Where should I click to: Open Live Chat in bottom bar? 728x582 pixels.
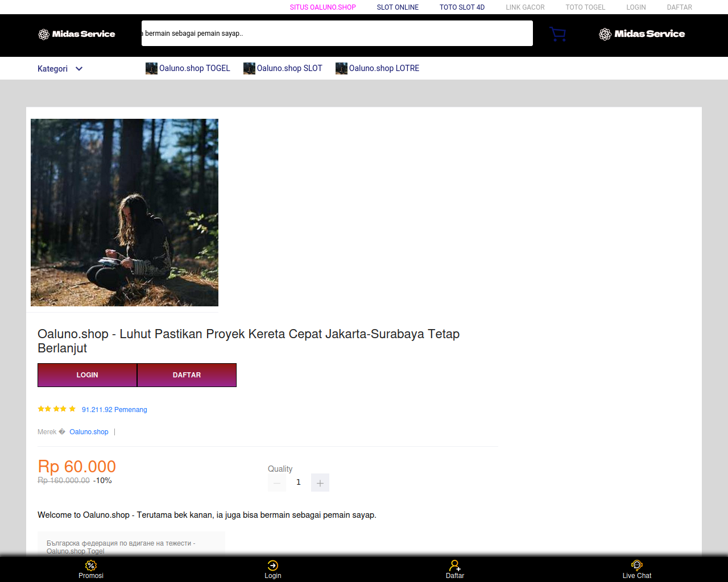[637, 569]
